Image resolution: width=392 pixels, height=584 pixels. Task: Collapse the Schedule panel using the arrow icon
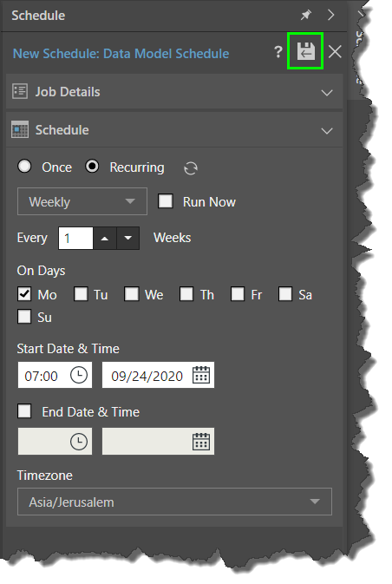coord(330,15)
